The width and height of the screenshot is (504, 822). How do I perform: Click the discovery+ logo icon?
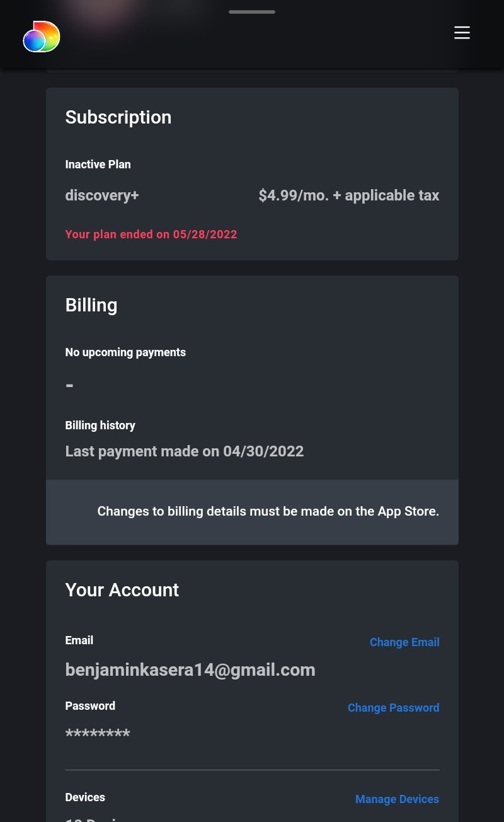[42, 37]
